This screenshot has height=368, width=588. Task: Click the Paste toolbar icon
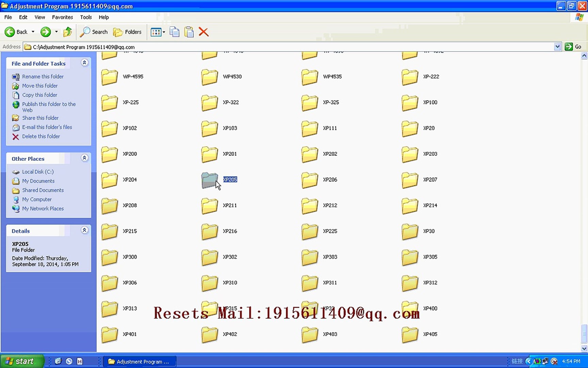(189, 32)
